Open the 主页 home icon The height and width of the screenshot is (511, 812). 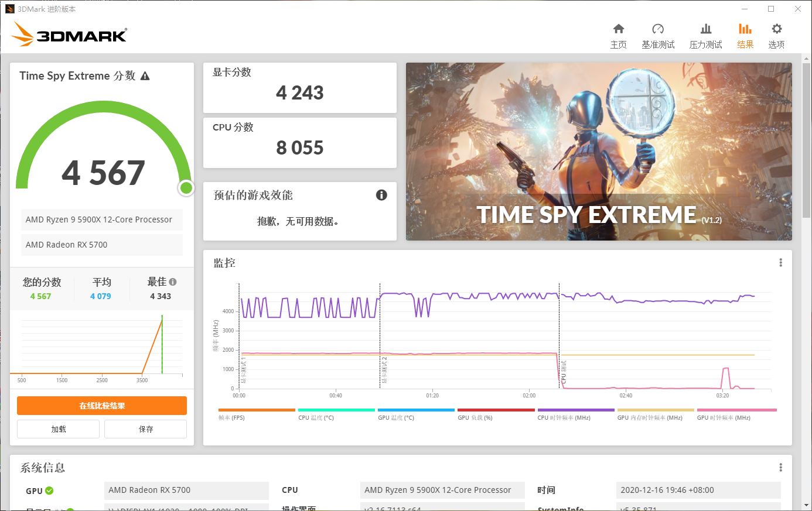619,29
